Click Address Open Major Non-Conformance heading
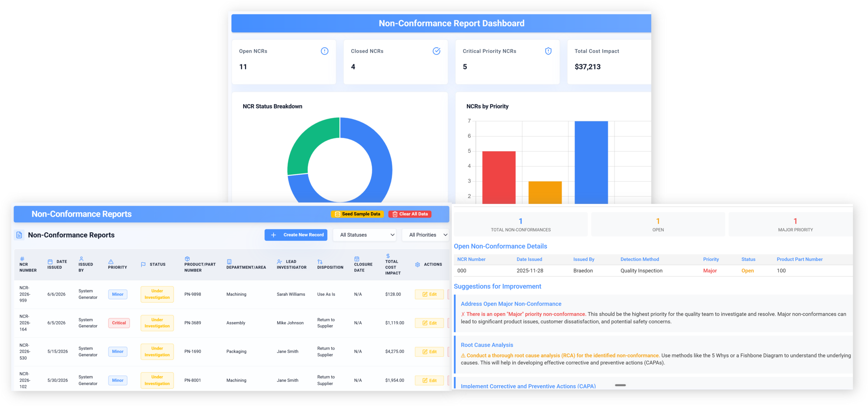 511,304
